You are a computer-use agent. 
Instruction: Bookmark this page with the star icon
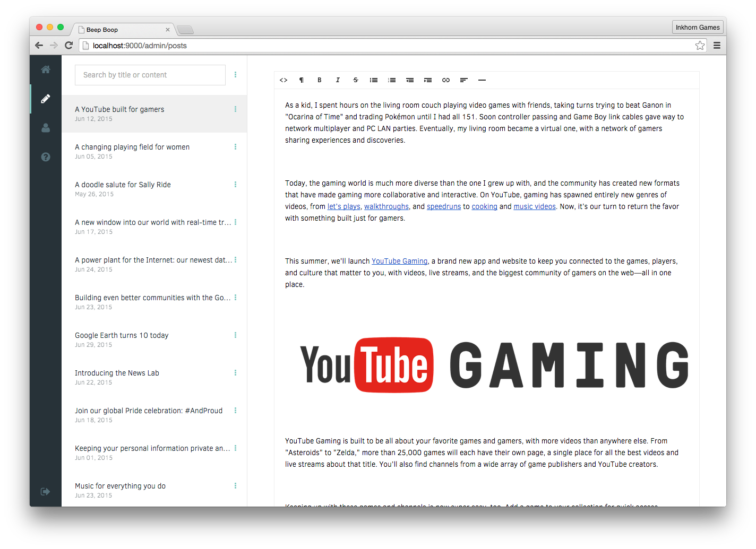click(x=700, y=46)
